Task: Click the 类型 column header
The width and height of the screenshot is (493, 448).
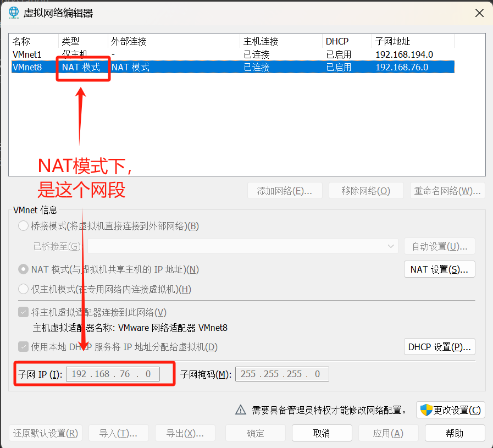Action: pos(70,41)
